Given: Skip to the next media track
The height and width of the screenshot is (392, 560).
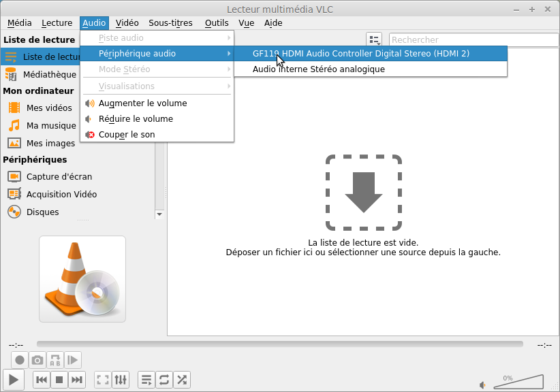Looking at the screenshot, I should coord(77,380).
